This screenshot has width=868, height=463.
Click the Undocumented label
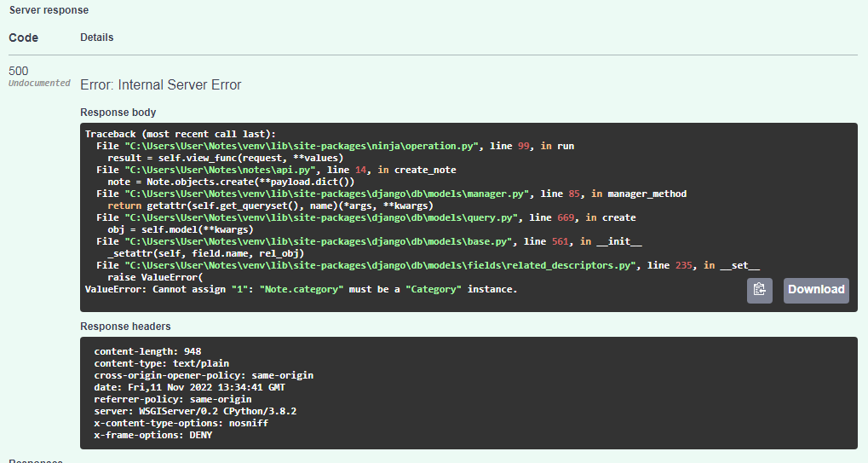[x=39, y=83]
